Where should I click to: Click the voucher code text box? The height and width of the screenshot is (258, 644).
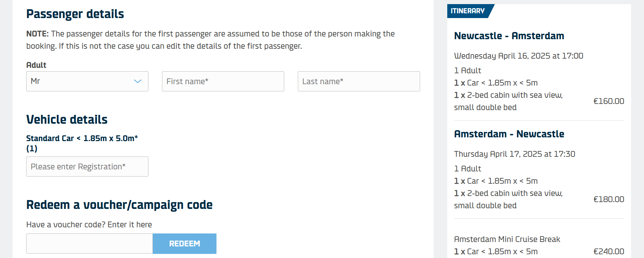coord(90,244)
